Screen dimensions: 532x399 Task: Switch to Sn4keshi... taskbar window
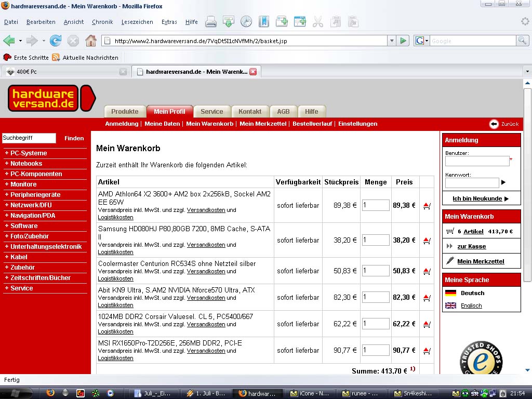[413, 394]
